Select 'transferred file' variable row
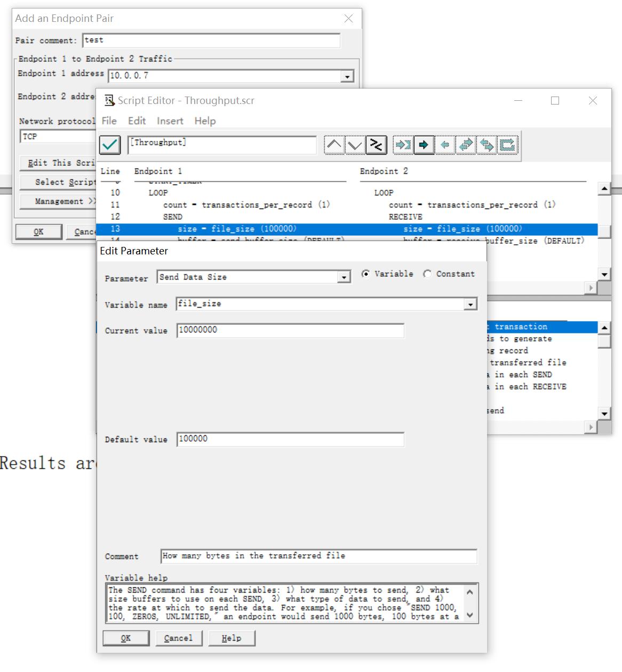Screen dimensions: 622x672 pos(542,363)
